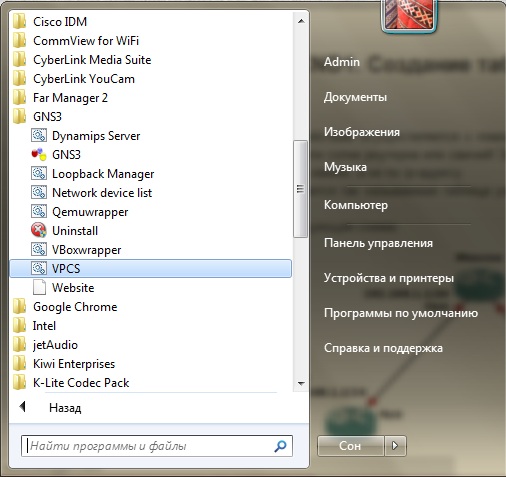The height and width of the screenshot is (477, 506).
Task: Go back with the Назад label
Action: [65, 408]
